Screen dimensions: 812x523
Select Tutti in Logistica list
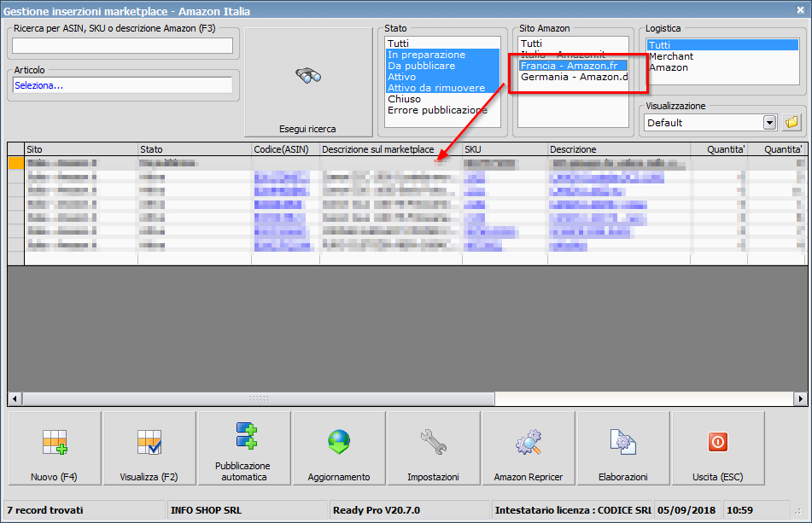pos(723,45)
